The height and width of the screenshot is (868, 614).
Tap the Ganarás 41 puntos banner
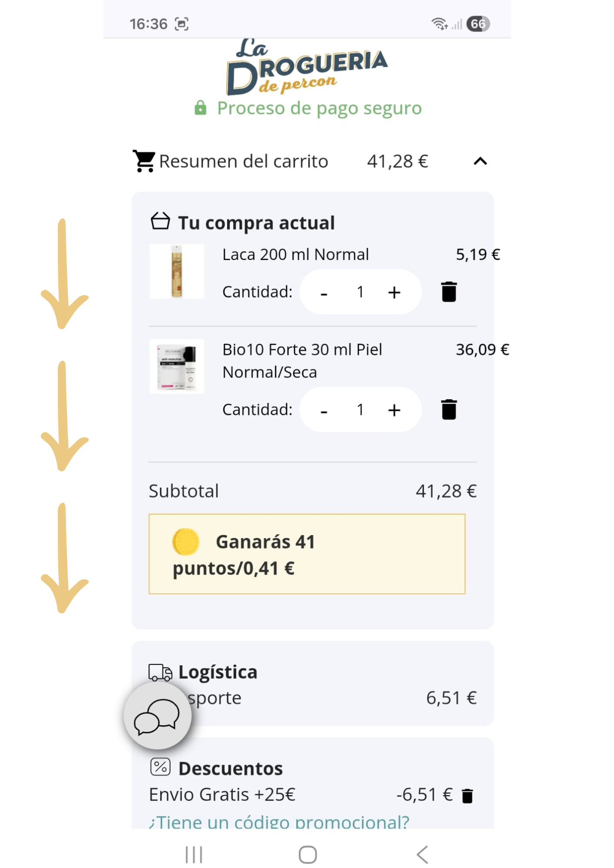click(307, 554)
